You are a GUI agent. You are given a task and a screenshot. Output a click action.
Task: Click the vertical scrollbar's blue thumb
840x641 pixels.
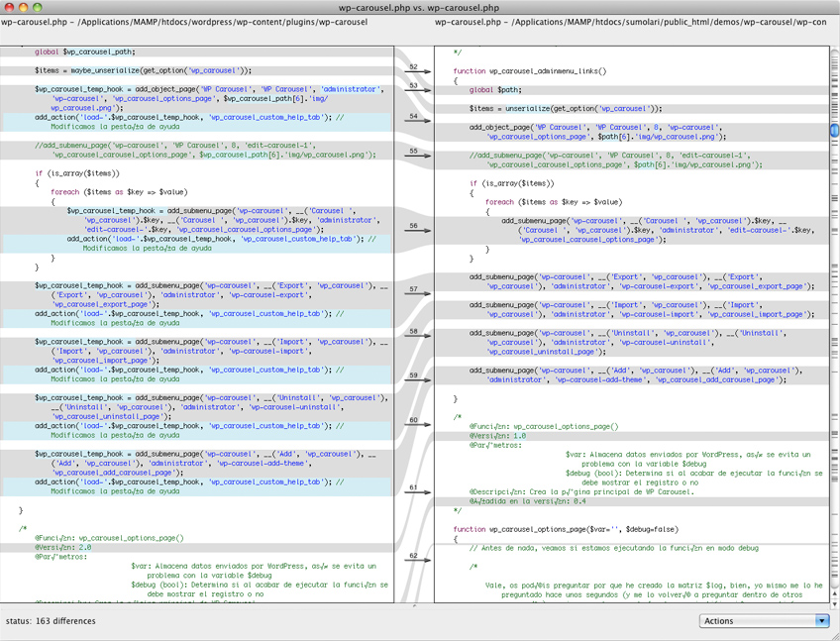tap(835, 130)
